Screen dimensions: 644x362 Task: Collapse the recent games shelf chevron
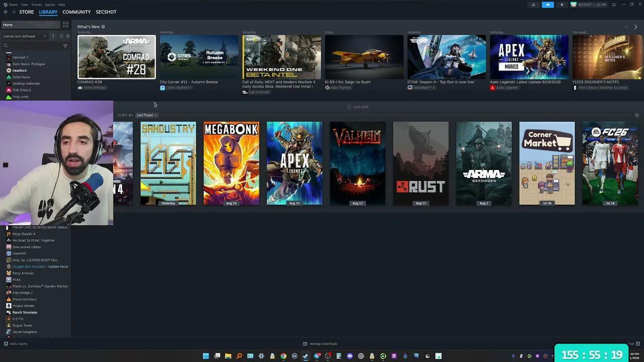pos(636,115)
